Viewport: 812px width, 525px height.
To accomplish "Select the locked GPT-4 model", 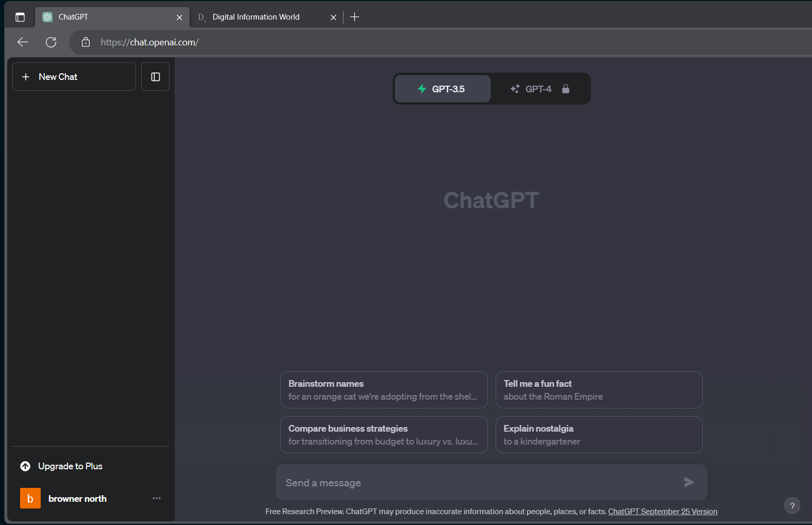I will point(539,89).
